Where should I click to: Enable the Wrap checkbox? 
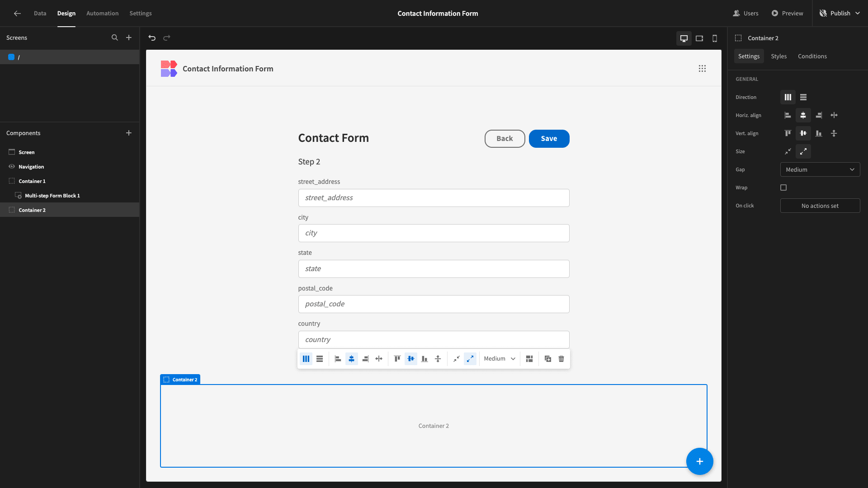point(783,188)
